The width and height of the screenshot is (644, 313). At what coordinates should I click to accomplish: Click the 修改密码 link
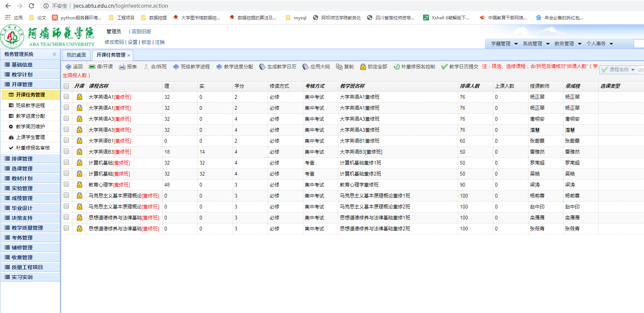[114, 42]
